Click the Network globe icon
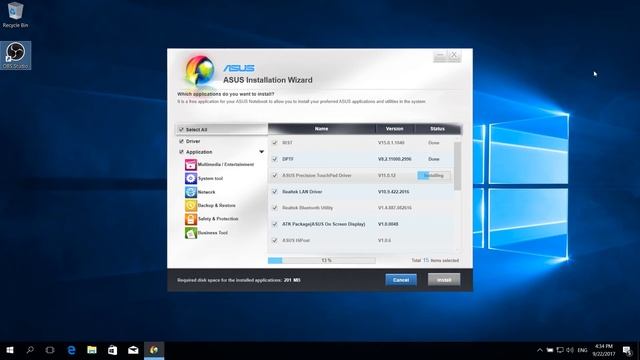The image size is (640, 360). click(x=191, y=192)
